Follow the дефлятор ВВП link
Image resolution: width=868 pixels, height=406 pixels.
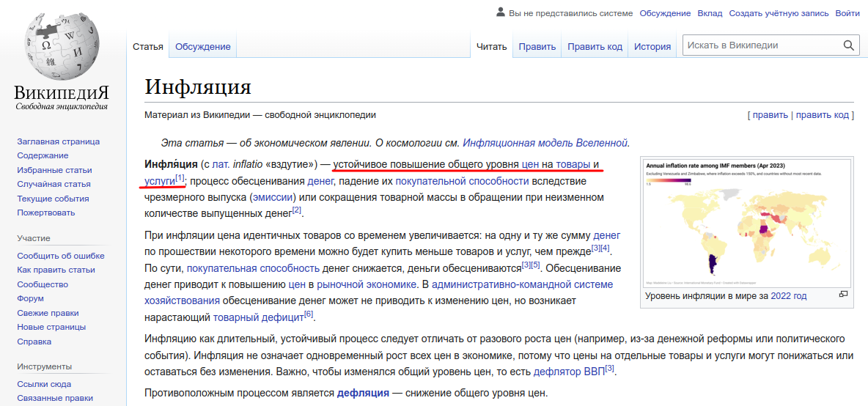click(568, 372)
